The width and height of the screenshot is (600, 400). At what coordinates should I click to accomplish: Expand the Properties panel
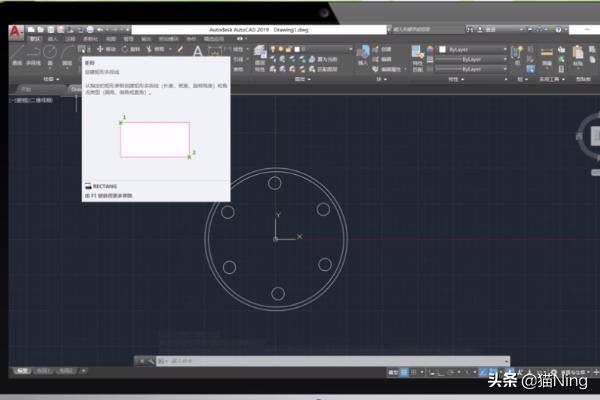(x=456, y=79)
